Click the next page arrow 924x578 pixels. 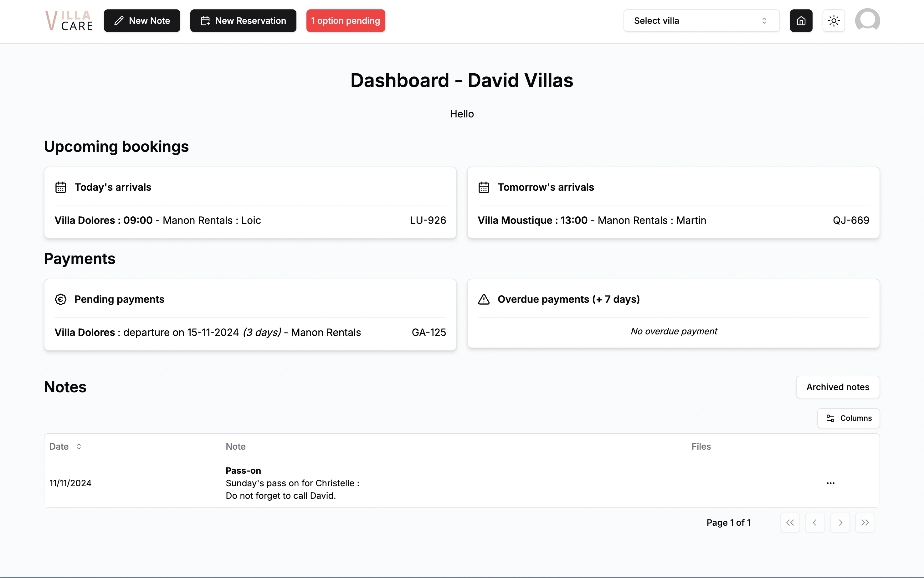coord(840,522)
